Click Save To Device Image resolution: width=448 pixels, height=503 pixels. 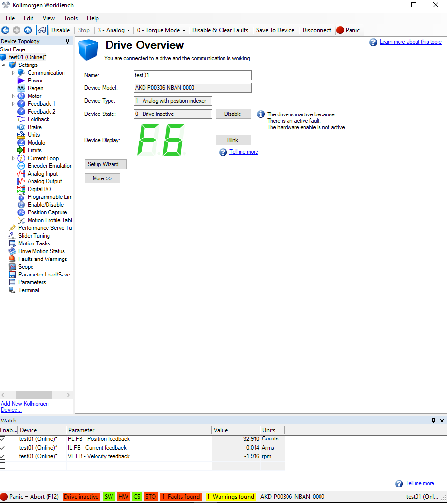275,30
